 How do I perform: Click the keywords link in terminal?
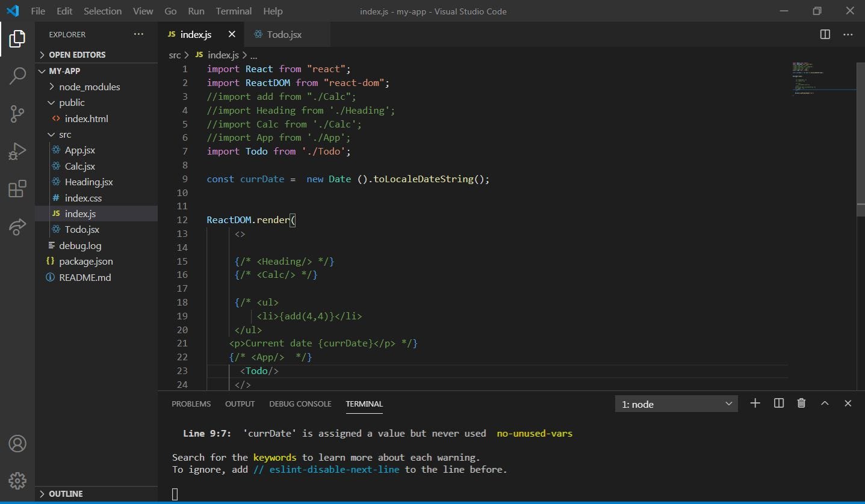274,457
